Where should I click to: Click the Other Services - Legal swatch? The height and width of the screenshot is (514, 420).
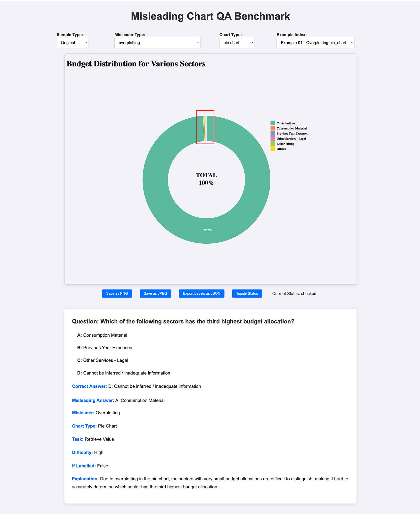[x=273, y=139]
